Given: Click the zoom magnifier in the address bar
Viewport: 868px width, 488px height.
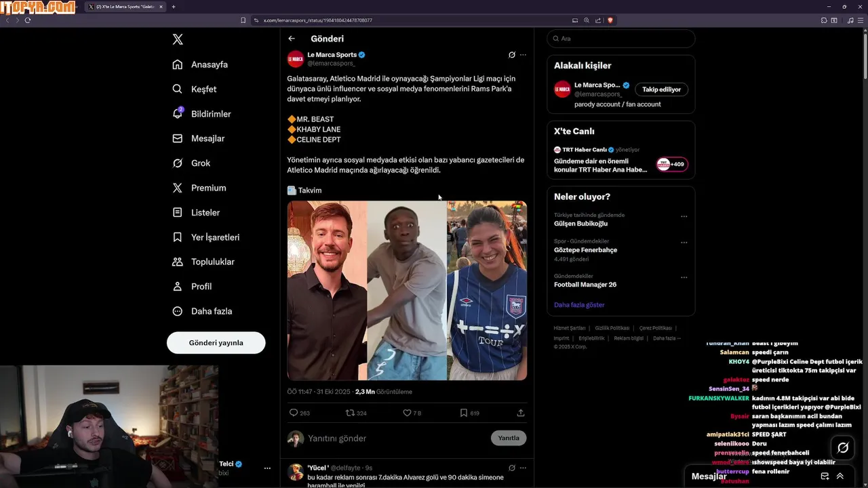Looking at the screenshot, I should [x=587, y=20].
